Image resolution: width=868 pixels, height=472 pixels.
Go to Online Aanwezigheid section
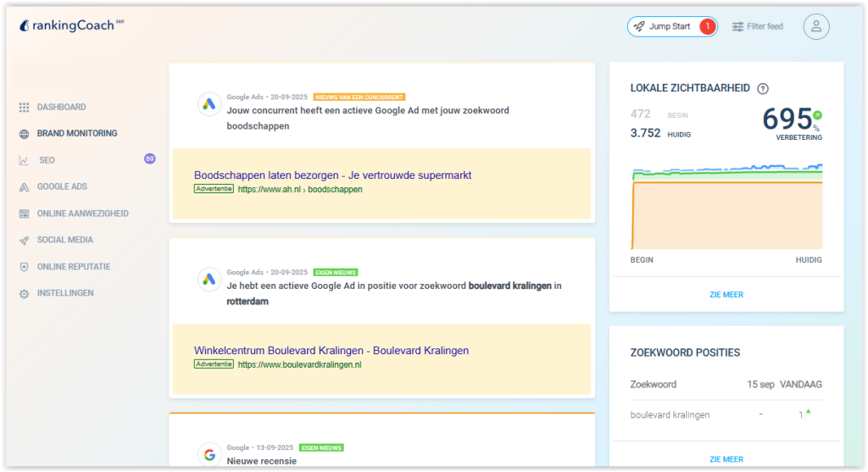pos(82,214)
